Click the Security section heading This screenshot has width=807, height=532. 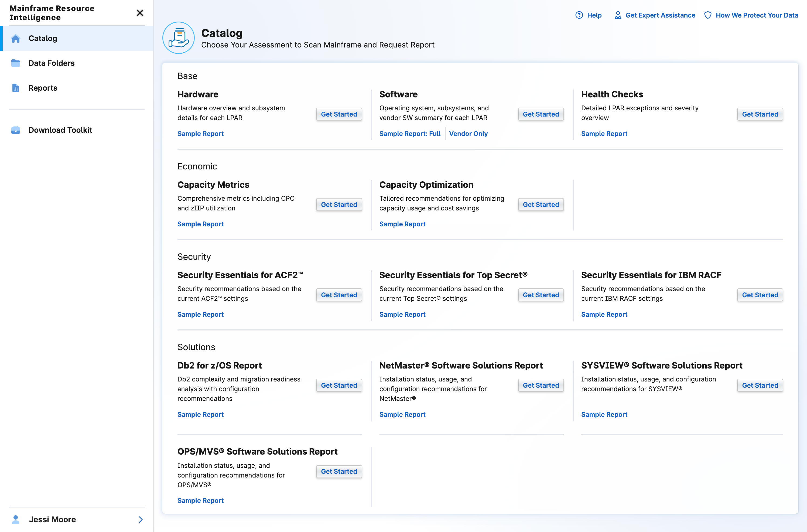pyautogui.click(x=194, y=257)
